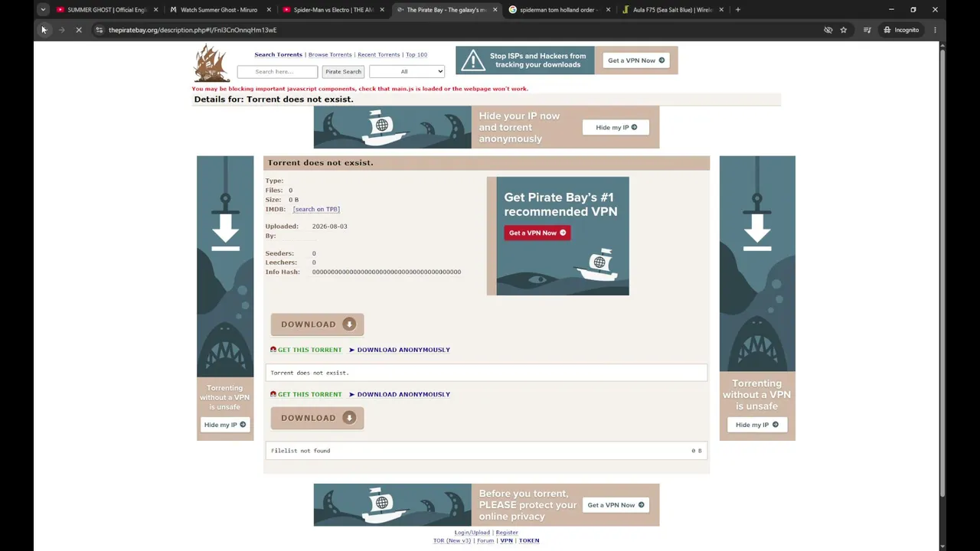Close the Spider-Man vs Electro tab
The width and height of the screenshot is (980, 551).
382,10
